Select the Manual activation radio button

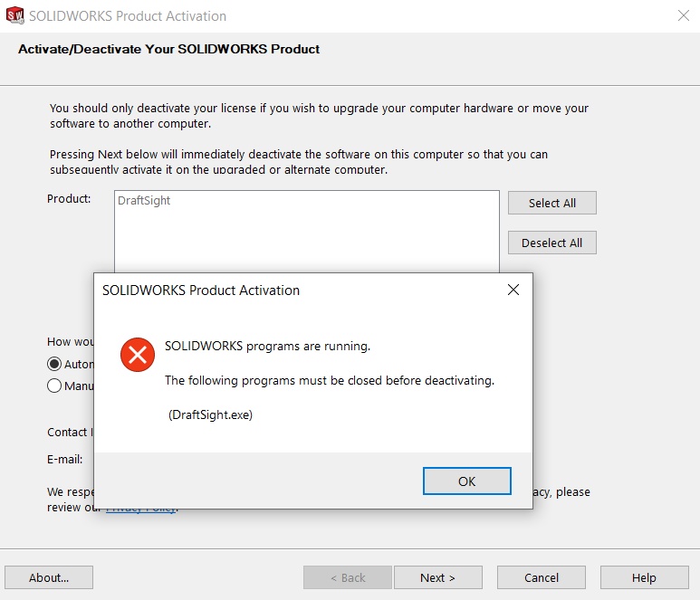[x=54, y=386]
